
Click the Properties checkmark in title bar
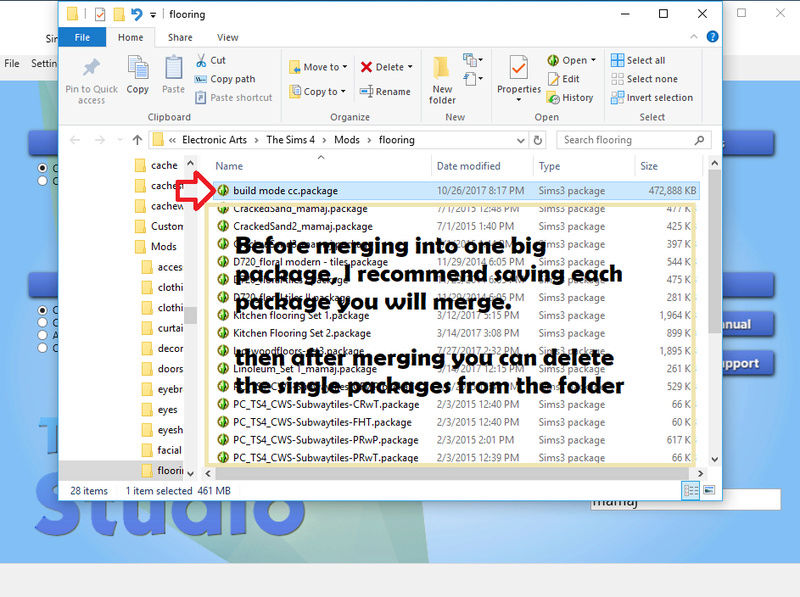pyautogui.click(x=100, y=14)
